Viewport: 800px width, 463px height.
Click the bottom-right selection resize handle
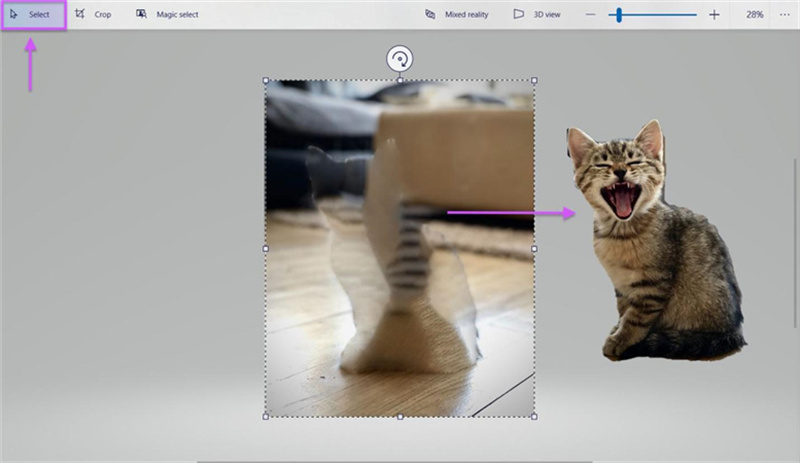pos(533,416)
